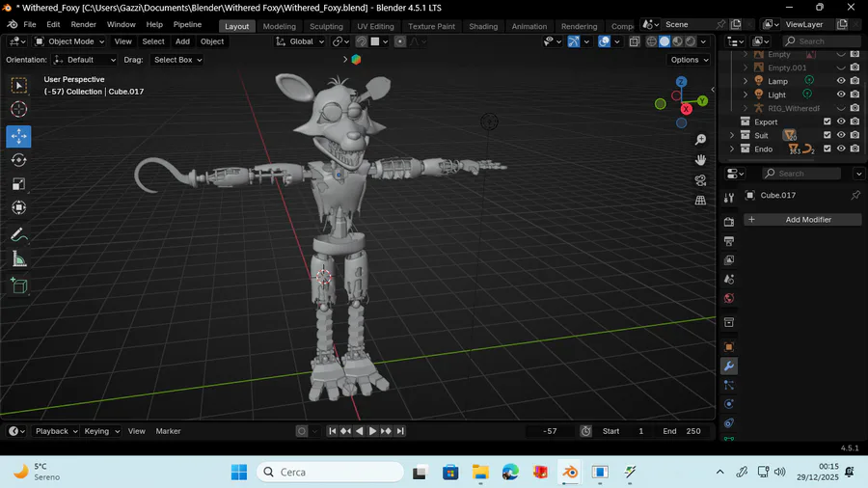Activate the Annotate pencil tool
Viewport: 868px width, 488px height.
[x=18, y=234]
